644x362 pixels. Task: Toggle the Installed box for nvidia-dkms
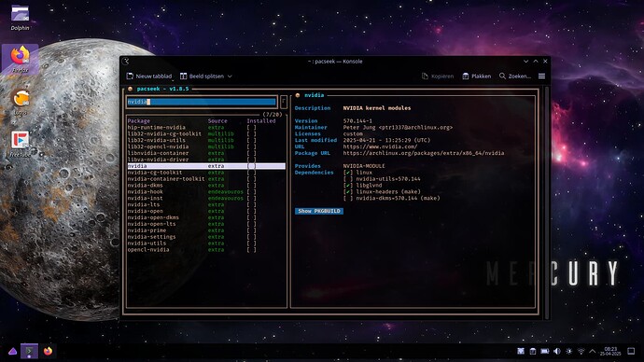pos(251,186)
